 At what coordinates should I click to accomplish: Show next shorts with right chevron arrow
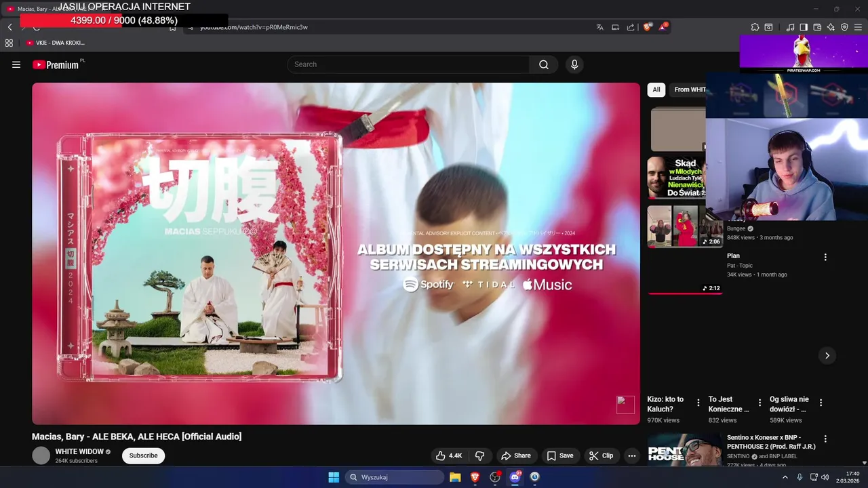coord(827,355)
